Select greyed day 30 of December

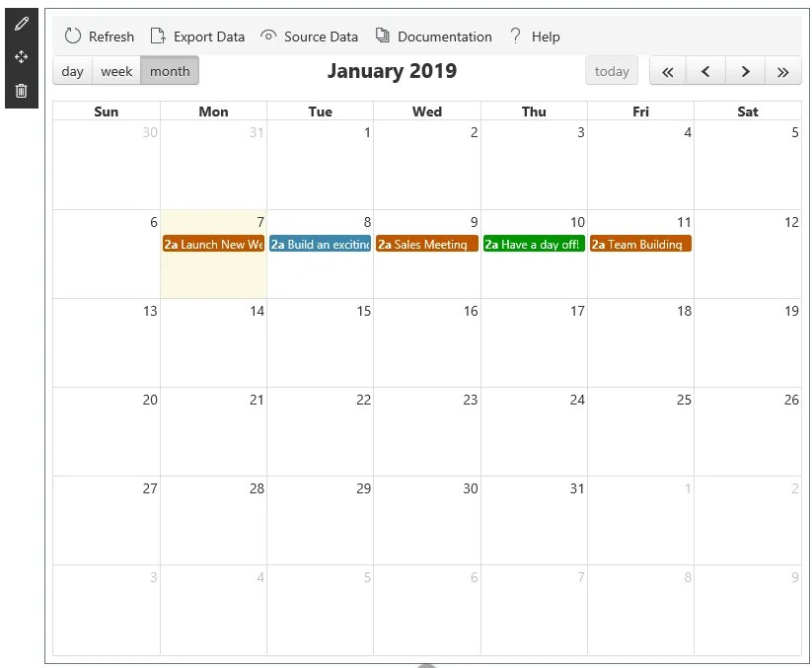tap(150, 132)
